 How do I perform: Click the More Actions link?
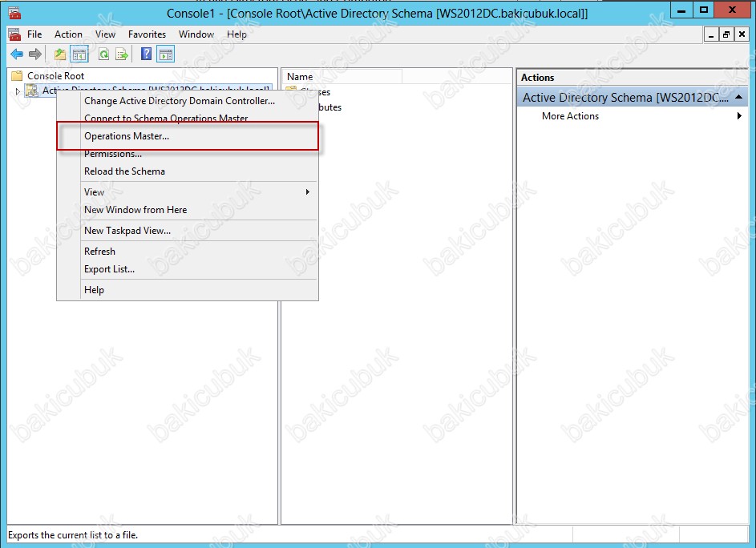tap(570, 115)
